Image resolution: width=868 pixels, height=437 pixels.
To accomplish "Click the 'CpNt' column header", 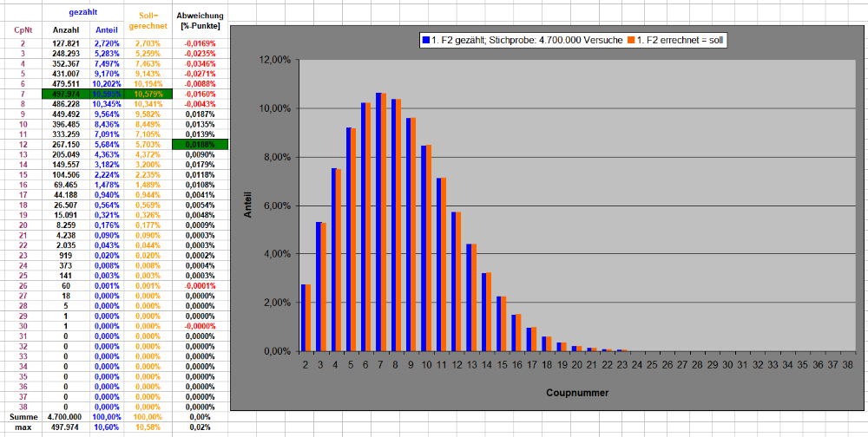I will [23, 29].
